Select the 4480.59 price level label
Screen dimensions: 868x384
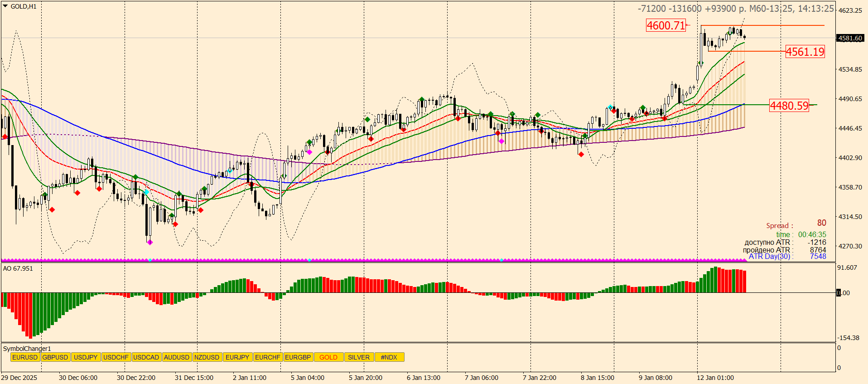pos(789,106)
